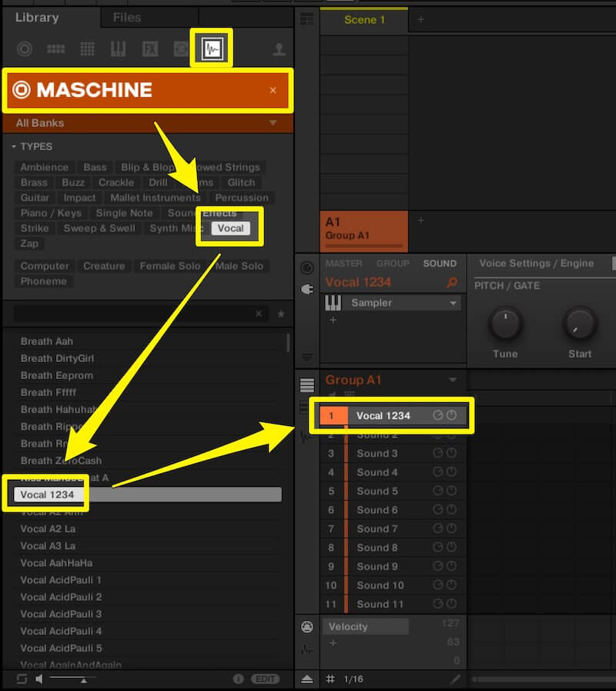Select the FX effects icon in browser

[x=150, y=49]
